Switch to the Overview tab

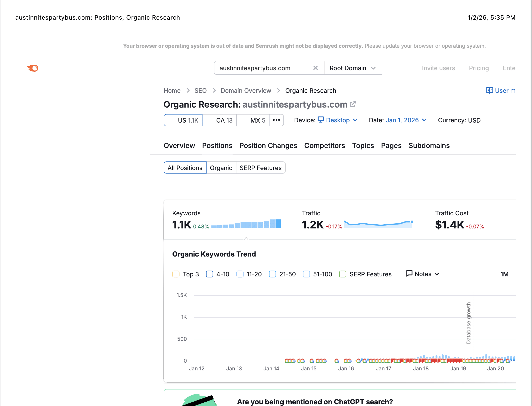point(179,145)
